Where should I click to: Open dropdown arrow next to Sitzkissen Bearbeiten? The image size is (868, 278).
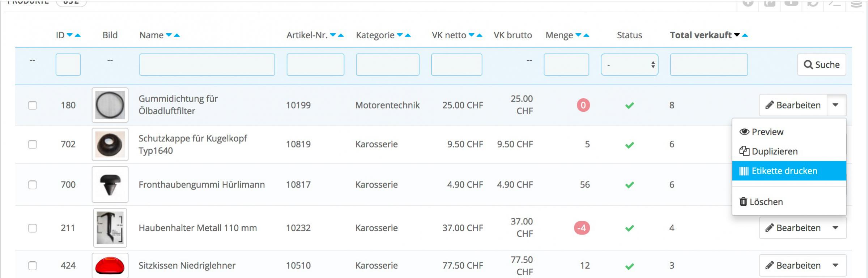point(835,265)
